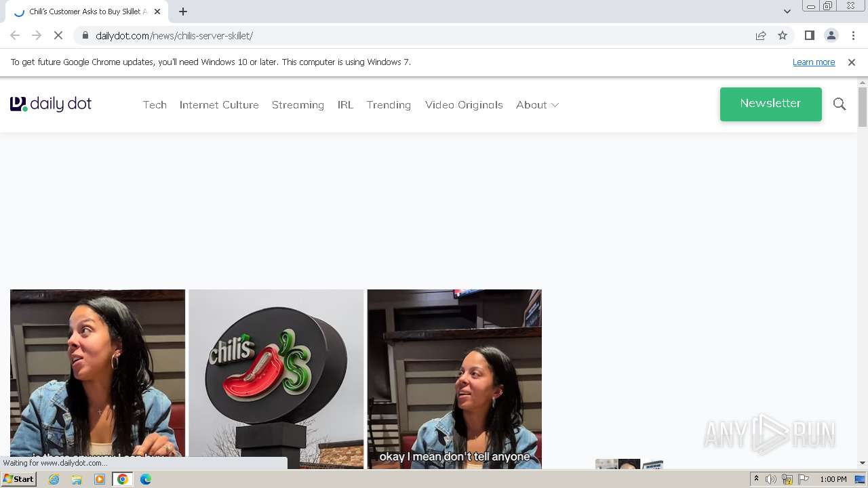Show hidden system tray icons
The height and width of the screenshot is (488, 868).
[x=757, y=479]
